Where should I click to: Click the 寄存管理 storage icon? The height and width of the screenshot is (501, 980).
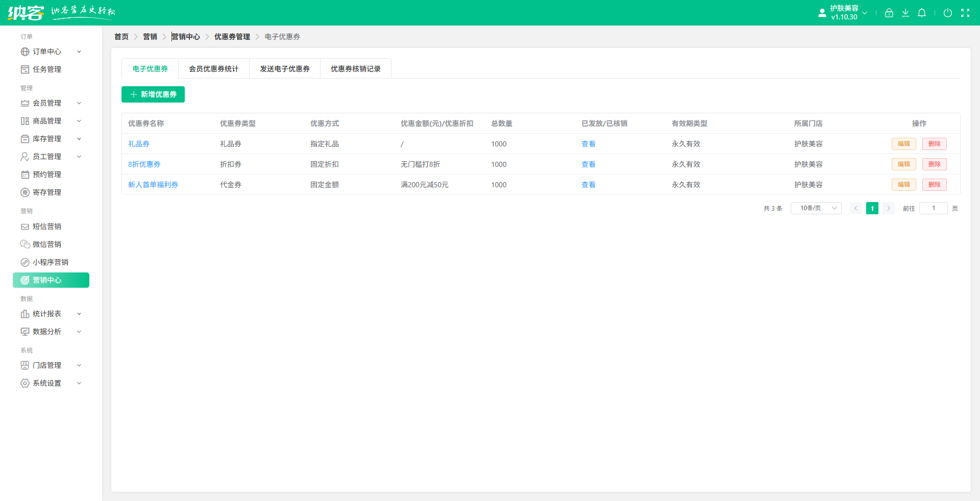pyautogui.click(x=25, y=192)
